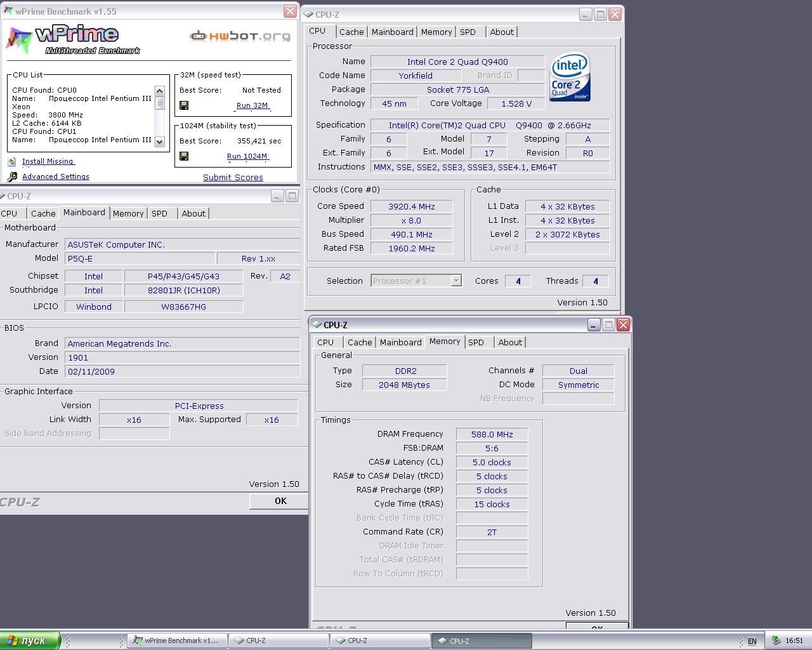Viewport: 812px width, 650px height.
Task: Switch to wPrime Benchmark in the taskbar
Action: [x=176, y=640]
